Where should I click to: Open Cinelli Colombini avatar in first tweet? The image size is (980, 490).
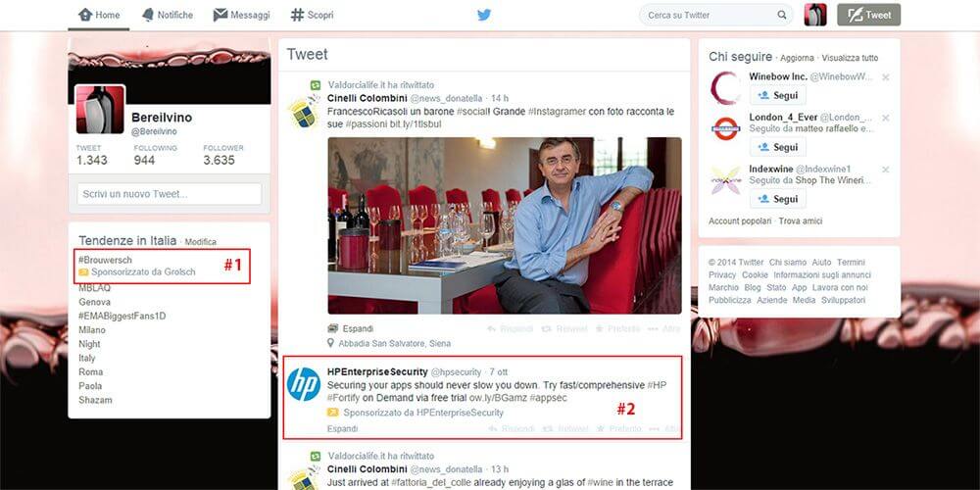304,113
